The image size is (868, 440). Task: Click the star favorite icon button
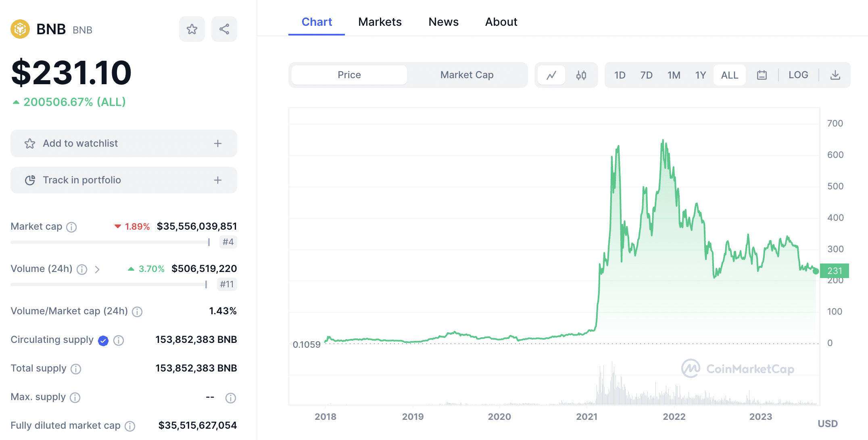(192, 29)
